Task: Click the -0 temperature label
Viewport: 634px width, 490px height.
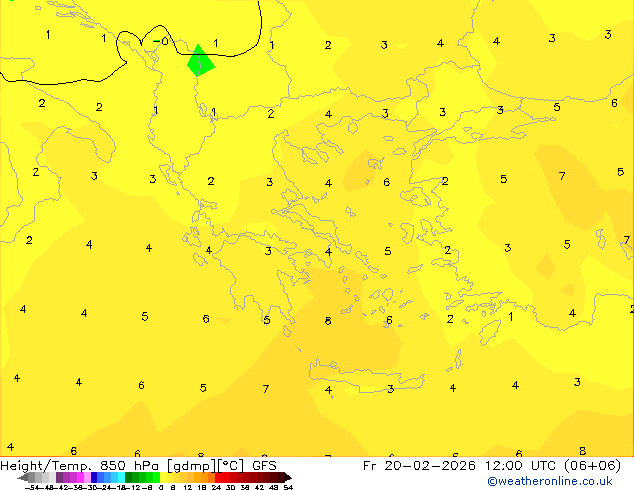Action: [x=161, y=41]
